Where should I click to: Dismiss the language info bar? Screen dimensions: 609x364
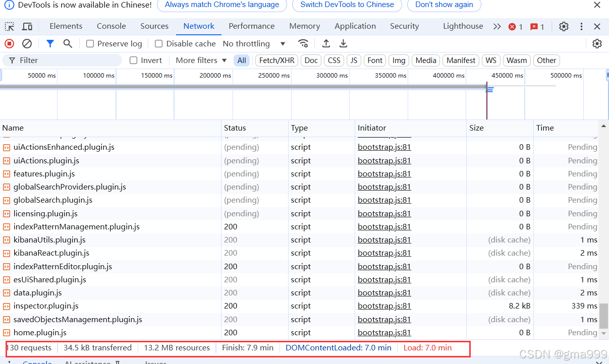coord(597,5)
